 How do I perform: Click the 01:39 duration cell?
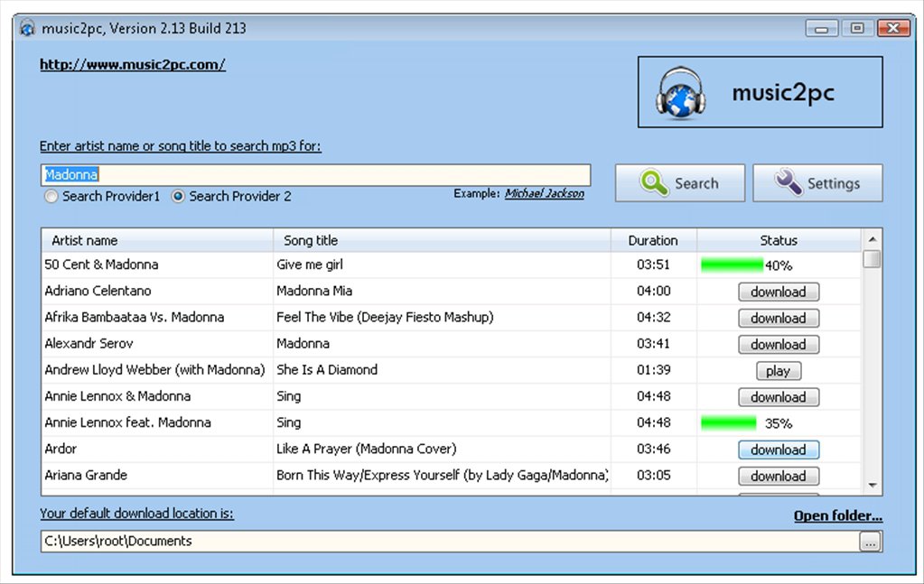(654, 370)
